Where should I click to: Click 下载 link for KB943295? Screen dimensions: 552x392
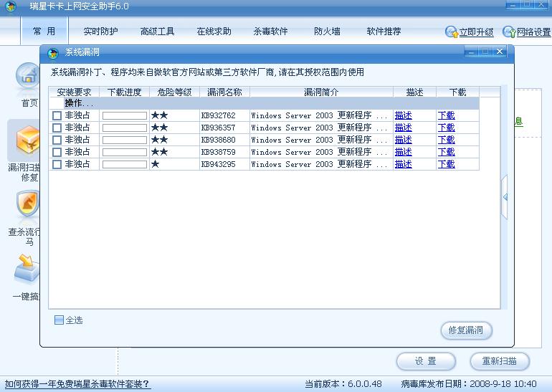pyautogui.click(x=447, y=164)
